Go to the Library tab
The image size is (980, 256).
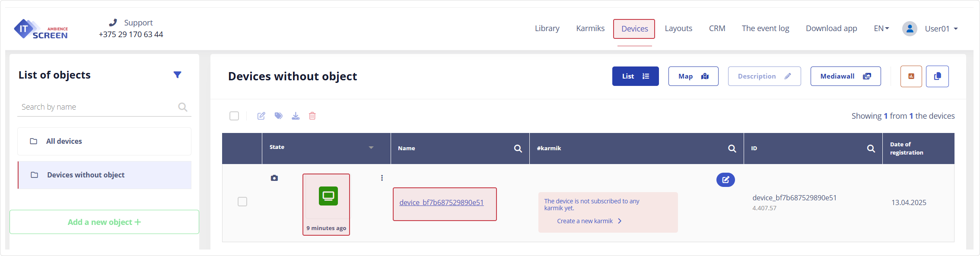[547, 28]
